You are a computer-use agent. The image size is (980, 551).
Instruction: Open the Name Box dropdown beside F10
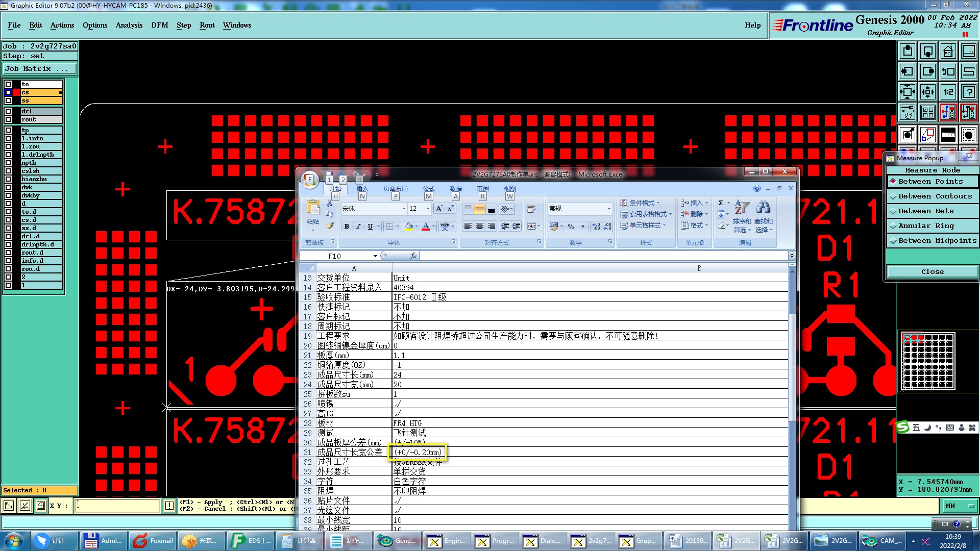point(375,256)
